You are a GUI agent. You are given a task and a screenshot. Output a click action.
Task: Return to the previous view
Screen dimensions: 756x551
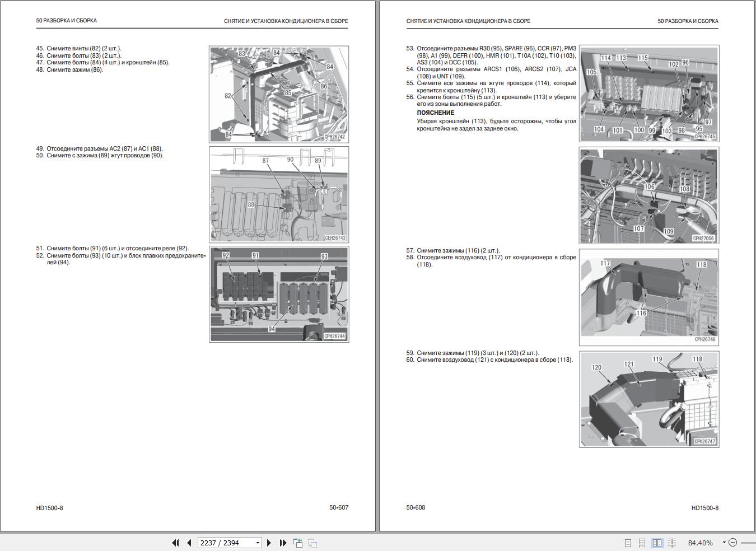click(x=298, y=543)
